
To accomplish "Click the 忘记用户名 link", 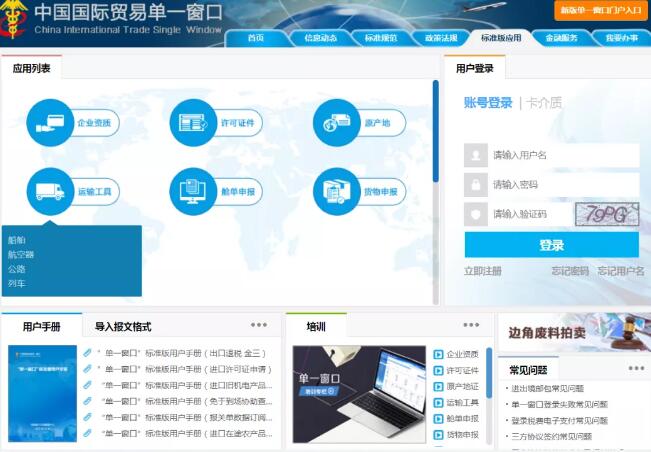I will click(621, 271).
